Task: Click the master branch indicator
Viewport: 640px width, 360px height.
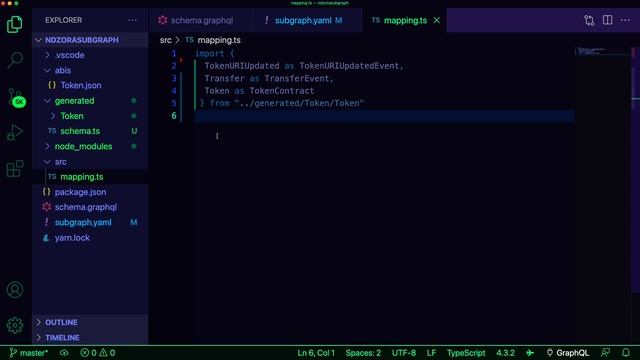Action: coord(29,353)
